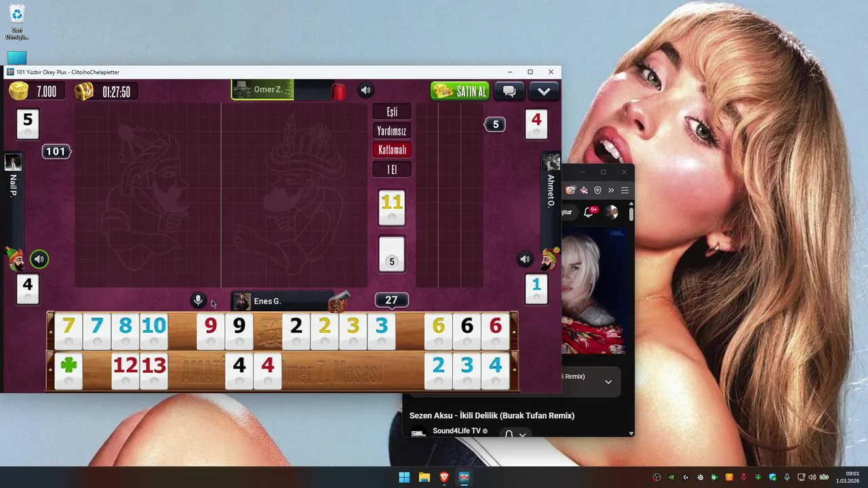868x488 pixels.
Task: Click Nail P.'s player avatar
Action: coord(13,163)
